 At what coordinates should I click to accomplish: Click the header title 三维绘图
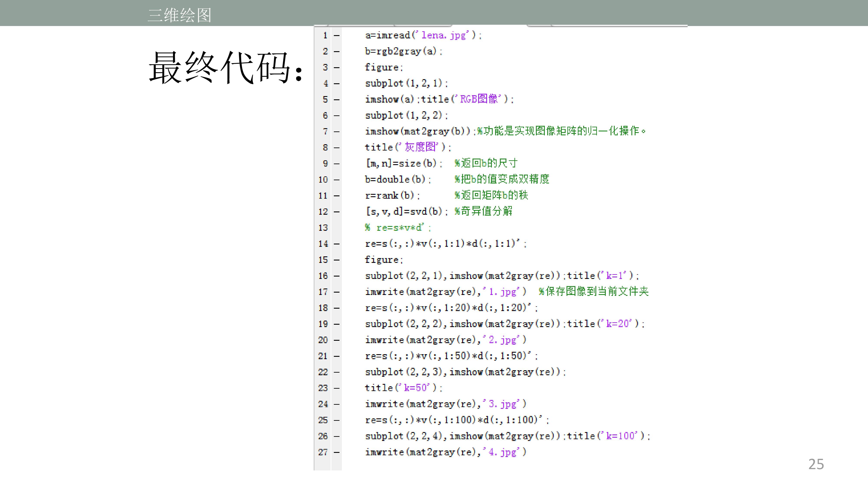click(180, 15)
